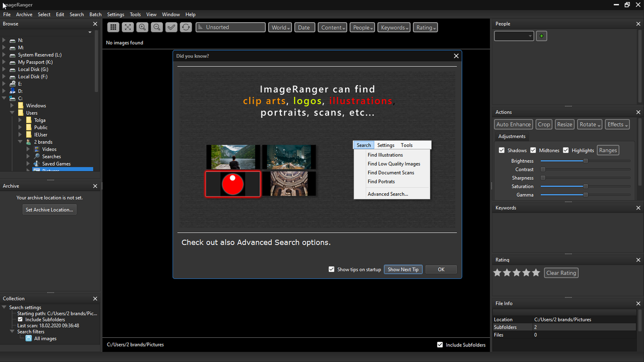Screen dimensions: 644x362
Task: Open the People filter dropdown in toolbar
Action: (362, 28)
